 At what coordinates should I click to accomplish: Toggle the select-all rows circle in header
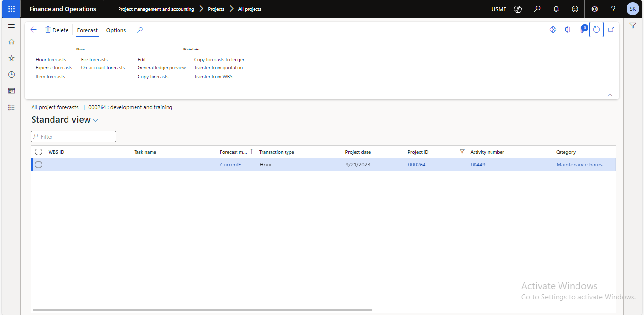39,152
